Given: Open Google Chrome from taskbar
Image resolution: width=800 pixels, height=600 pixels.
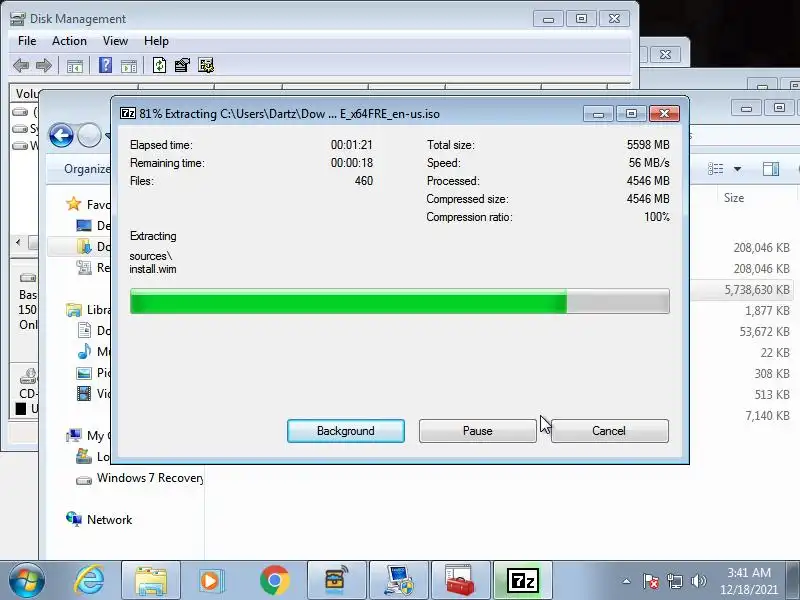Looking at the screenshot, I should (274, 581).
